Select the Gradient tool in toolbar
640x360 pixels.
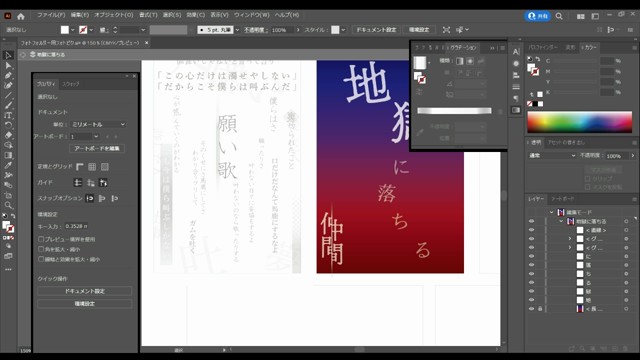click(x=8, y=155)
